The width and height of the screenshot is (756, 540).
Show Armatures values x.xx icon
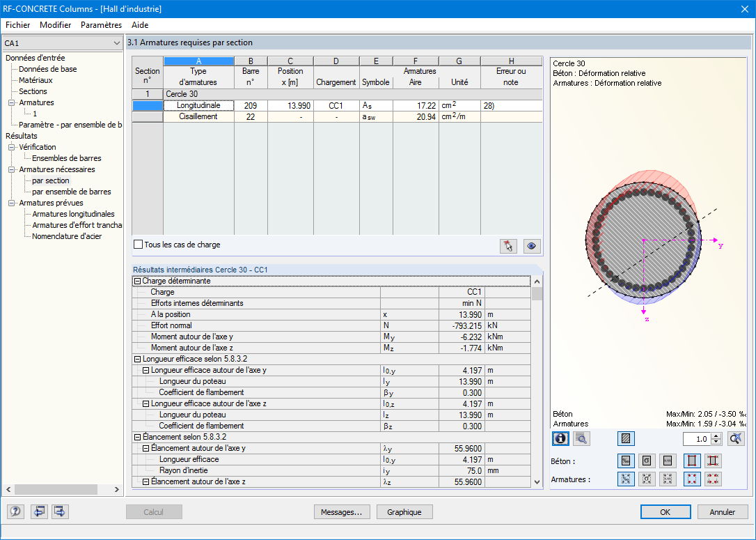tap(668, 479)
